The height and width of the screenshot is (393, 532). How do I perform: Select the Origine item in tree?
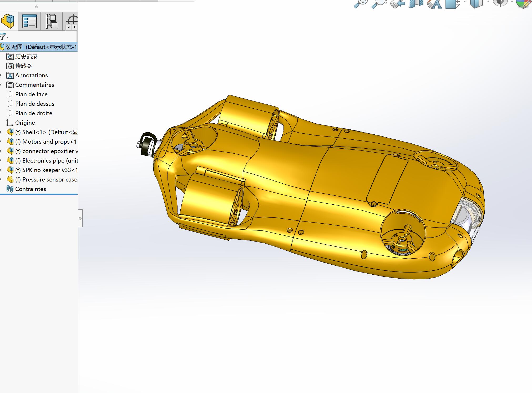point(25,123)
